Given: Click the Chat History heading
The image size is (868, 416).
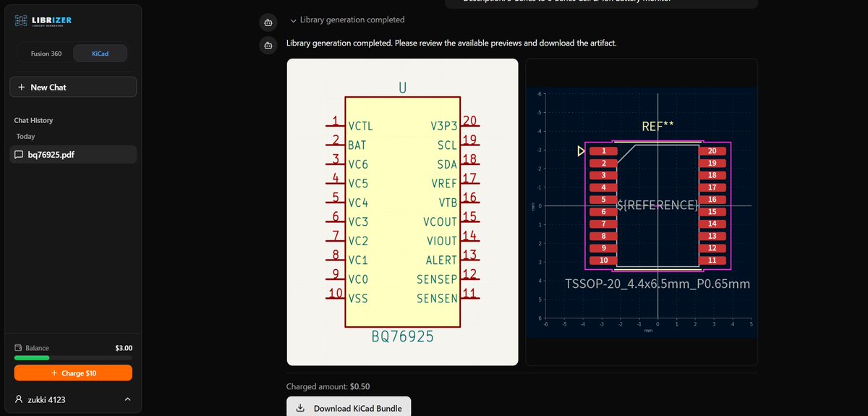Looking at the screenshot, I should [x=33, y=120].
